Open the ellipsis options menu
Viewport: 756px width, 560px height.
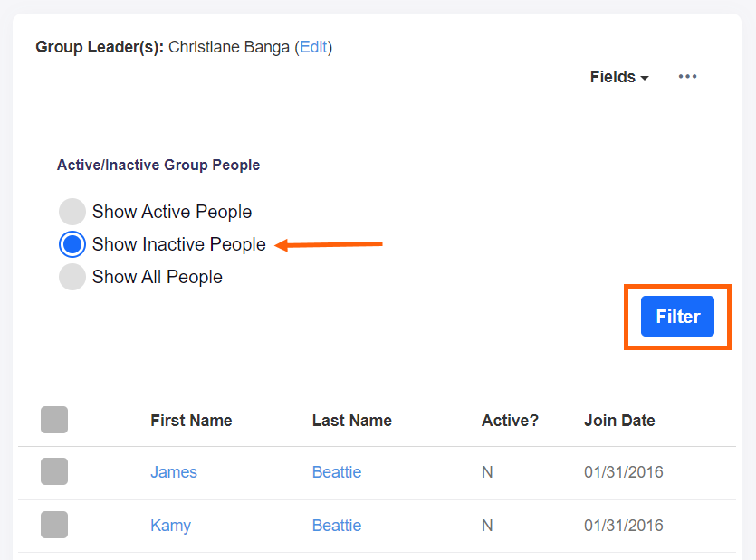coord(687,77)
